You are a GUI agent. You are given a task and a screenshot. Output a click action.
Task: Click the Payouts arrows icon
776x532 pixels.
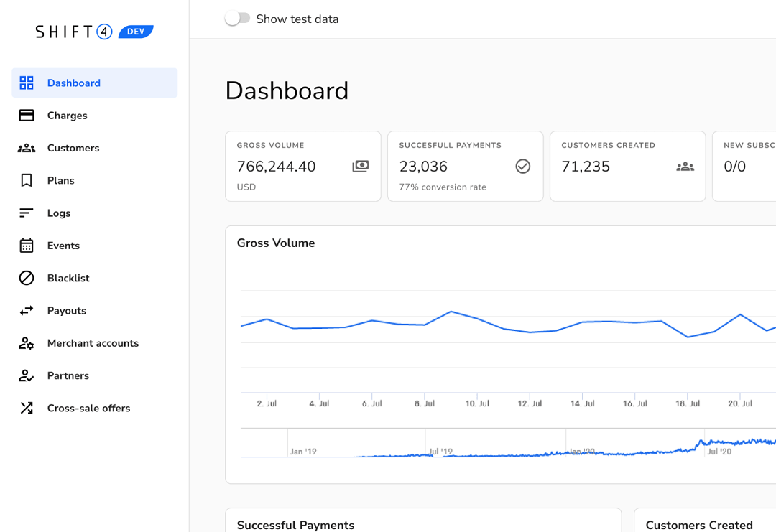(x=27, y=310)
